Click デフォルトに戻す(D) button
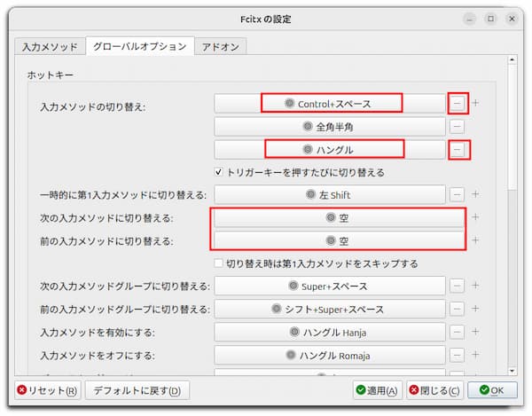 [137, 390]
